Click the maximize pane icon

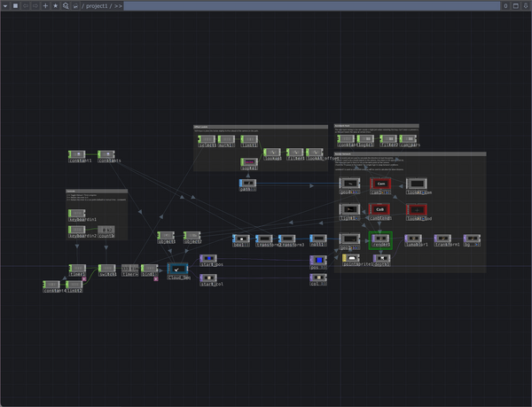pyautogui.click(x=516, y=6)
